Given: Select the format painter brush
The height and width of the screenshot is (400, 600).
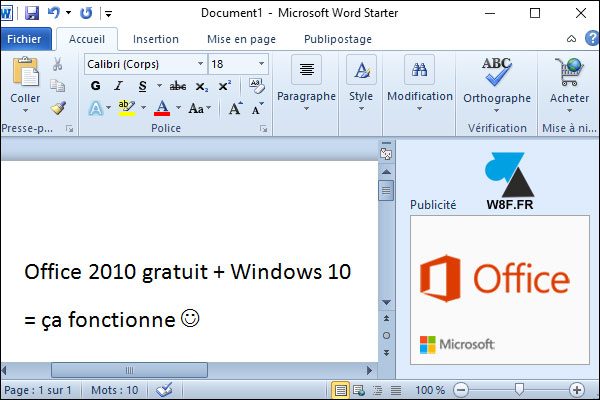Looking at the screenshot, I should (x=58, y=108).
